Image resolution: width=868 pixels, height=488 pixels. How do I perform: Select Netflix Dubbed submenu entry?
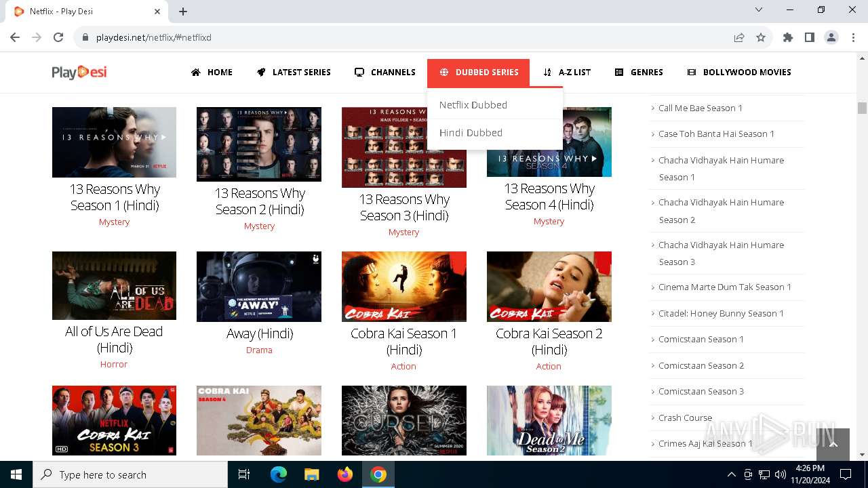473,105
